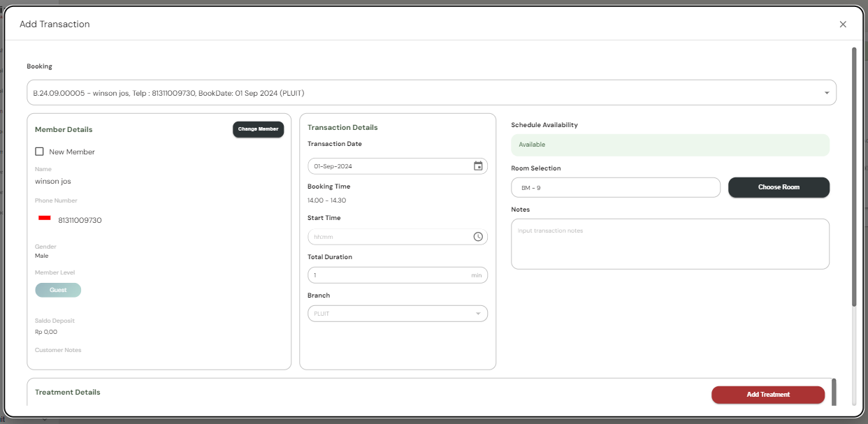Click the Add Treatment button
The width and height of the screenshot is (868, 424).
pos(767,395)
